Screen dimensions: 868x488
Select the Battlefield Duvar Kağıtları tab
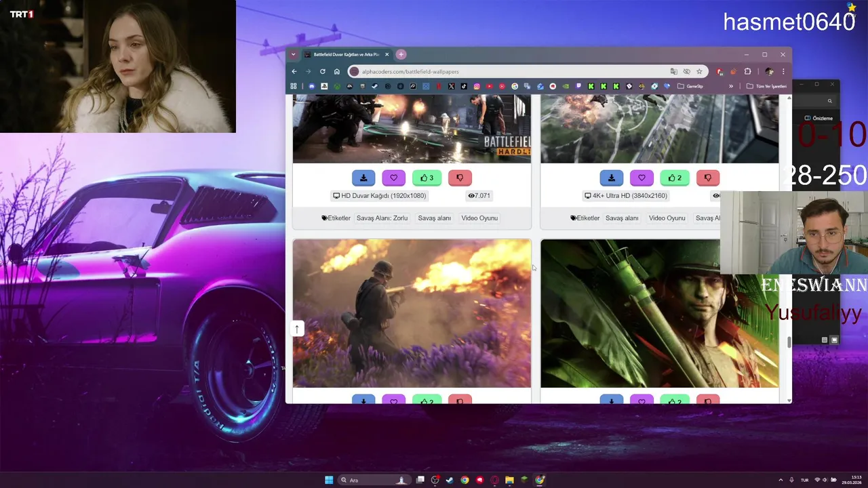pos(346,54)
